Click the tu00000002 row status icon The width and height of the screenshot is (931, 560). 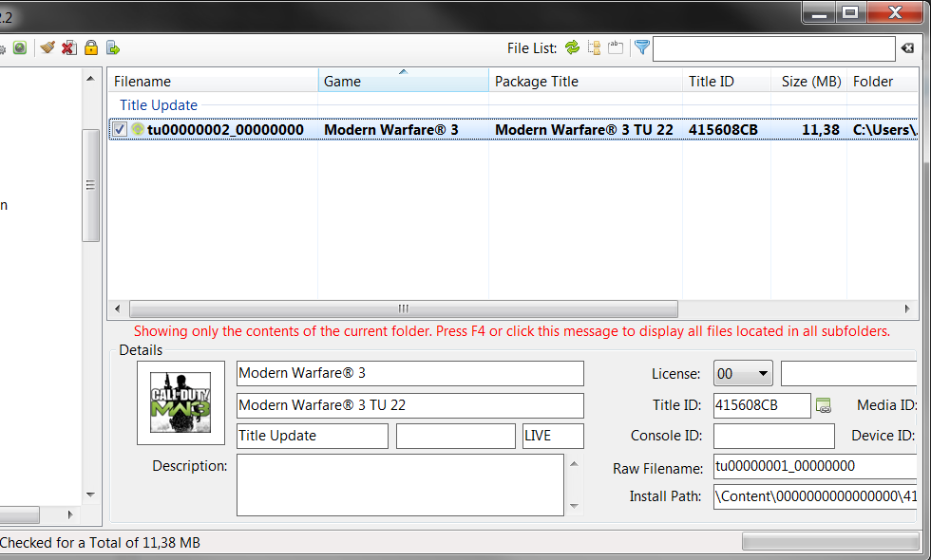pos(138,129)
